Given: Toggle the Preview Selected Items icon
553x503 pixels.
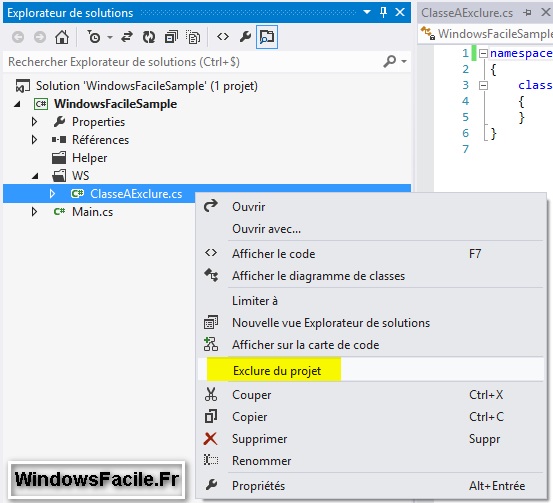Looking at the screenshot, I should coord(267,37).
